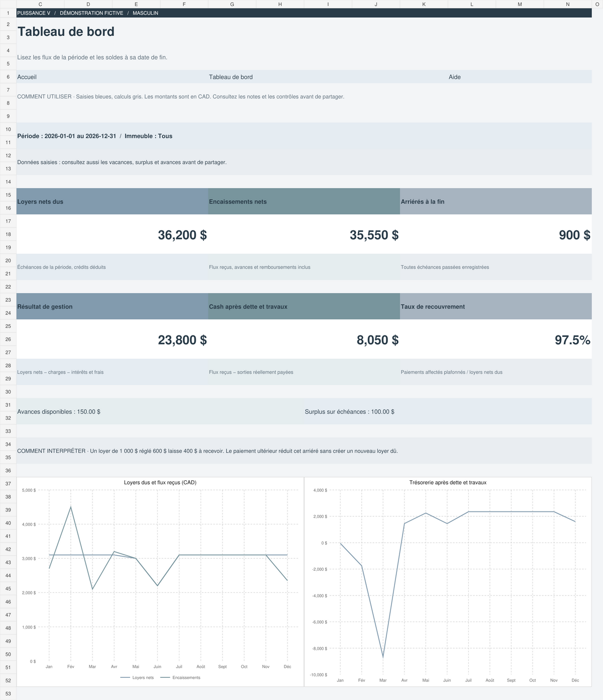Click the Flux reçus – sorties réellement payées note
The image size is (603, 700).
point(251,372)
